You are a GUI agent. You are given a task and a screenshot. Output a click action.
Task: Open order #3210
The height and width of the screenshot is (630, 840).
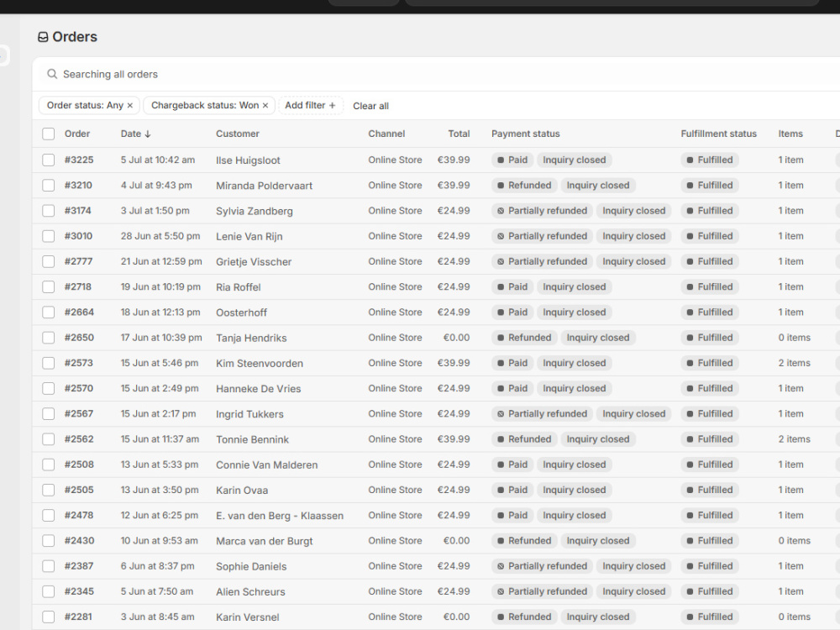pyautogui.click(x=78, y=186)
